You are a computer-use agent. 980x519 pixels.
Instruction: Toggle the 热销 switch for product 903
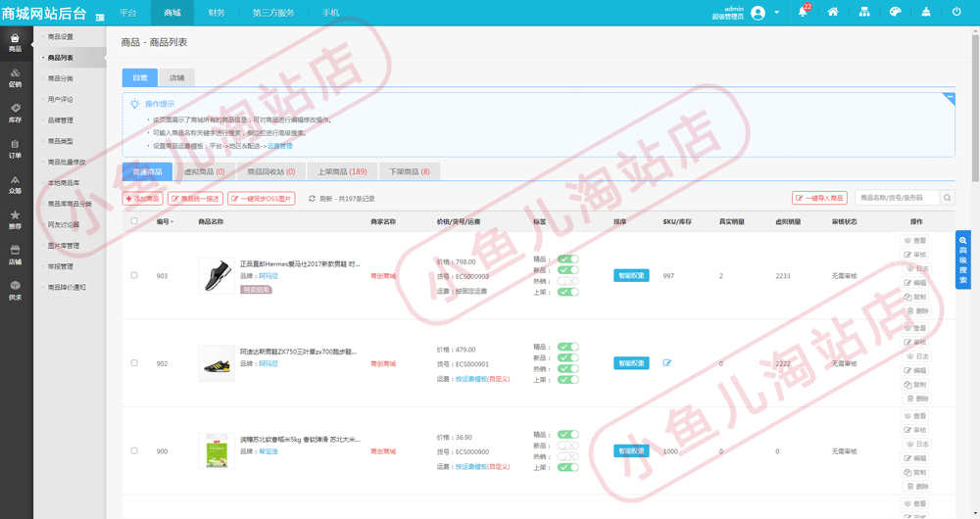[568, 281]
